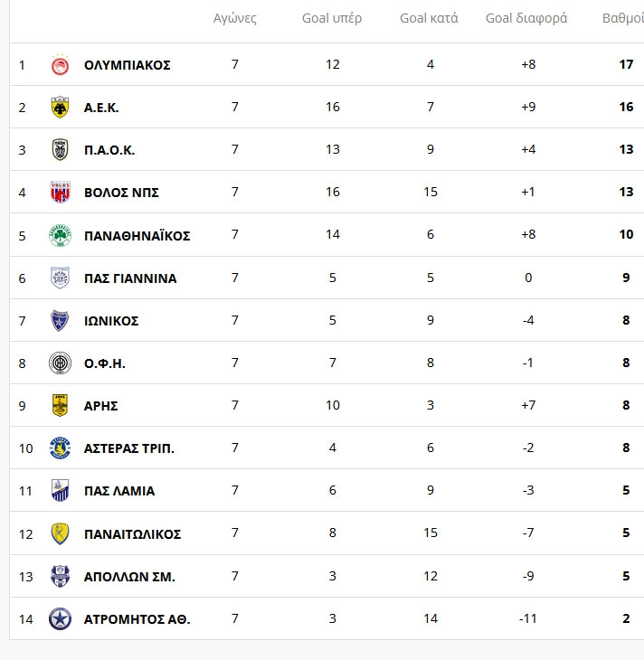The image size is (644, 660).
Task: Sort by Goal υπέρ column header
Action: point(332,18)
